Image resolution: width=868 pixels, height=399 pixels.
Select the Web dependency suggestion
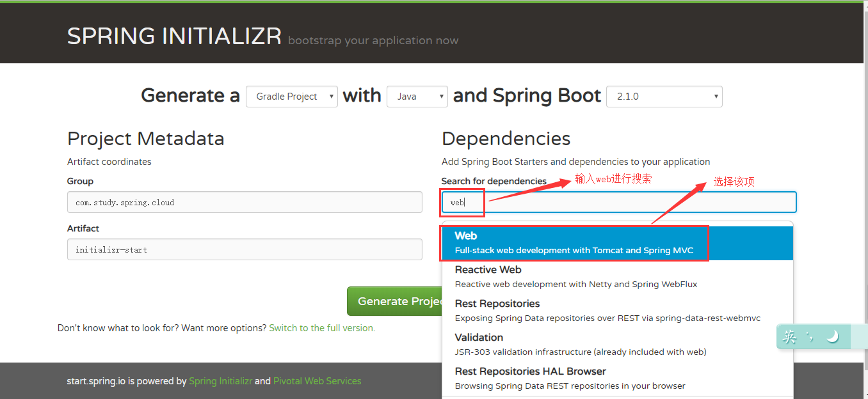[x=618, y=243]
